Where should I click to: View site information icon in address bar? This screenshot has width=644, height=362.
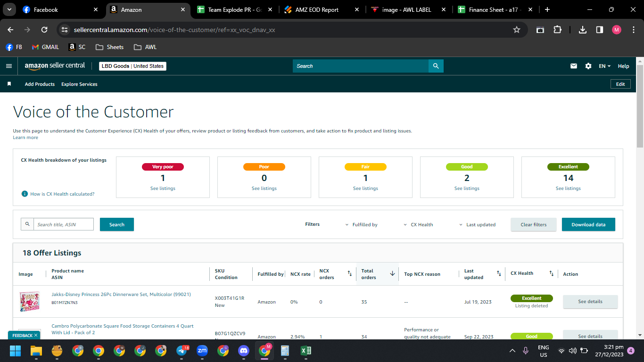point(65,30)
